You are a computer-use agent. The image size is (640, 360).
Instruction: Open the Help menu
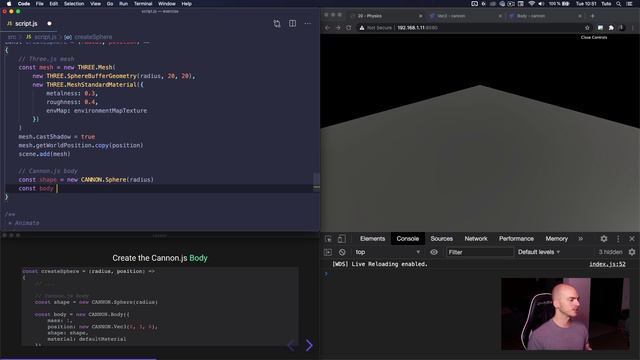point(187,4)
